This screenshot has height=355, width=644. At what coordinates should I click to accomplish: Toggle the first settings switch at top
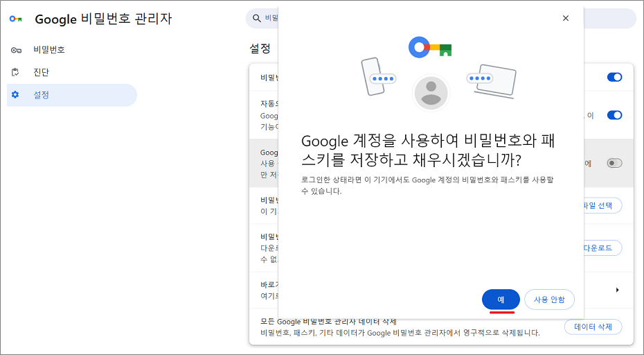[x=614, y=77]
